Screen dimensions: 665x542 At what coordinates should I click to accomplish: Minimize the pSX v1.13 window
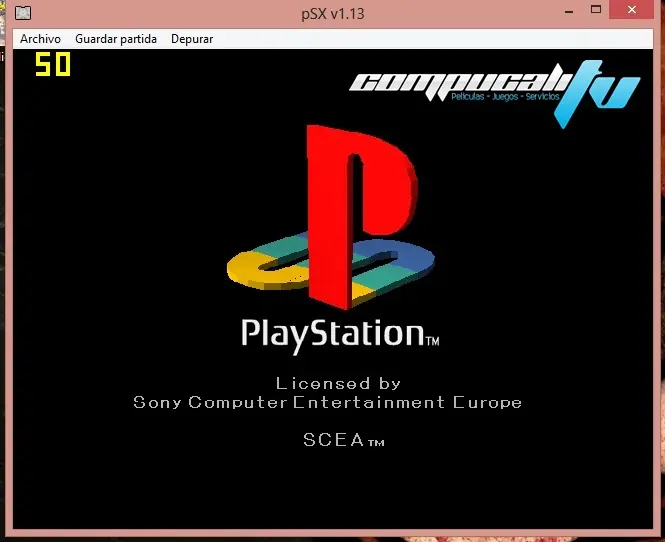569,11
